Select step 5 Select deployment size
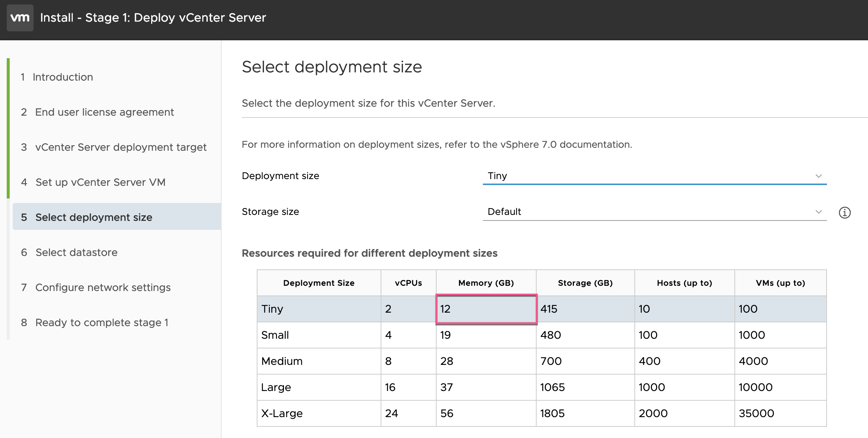The height and width of the screenshot is (438, 868). click(x=117, y=217)
